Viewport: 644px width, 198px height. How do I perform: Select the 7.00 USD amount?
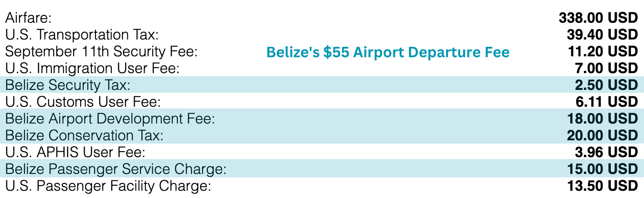click(x=607, y=69)
